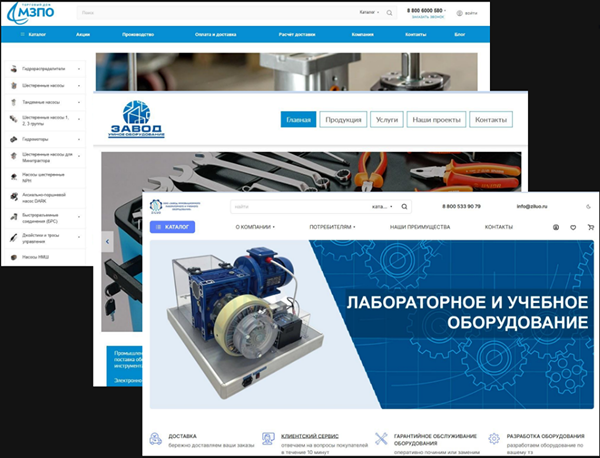Click the magnifier search icon on the МЗПО site
The height and width of the screenshot is (458, 600).
[389, 13]
